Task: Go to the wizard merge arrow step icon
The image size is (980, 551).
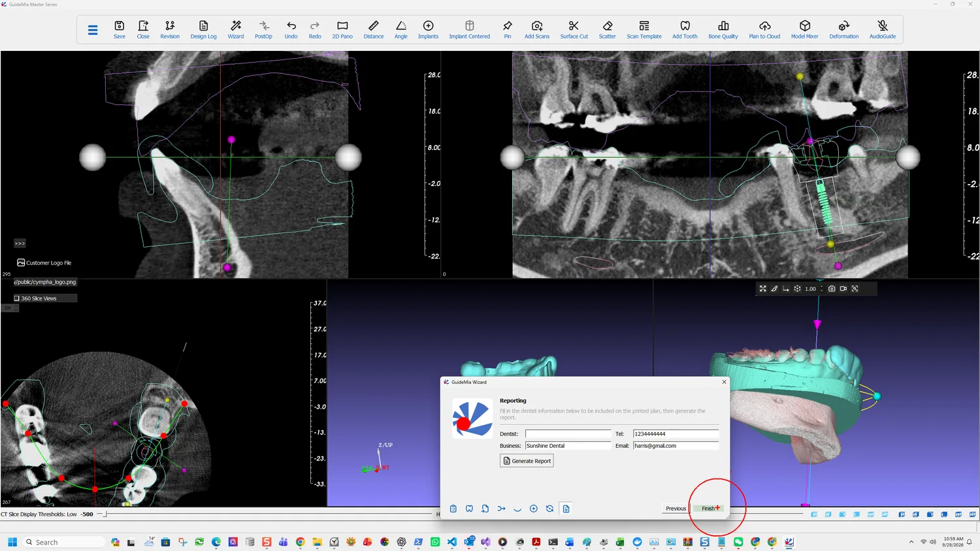Action: point(501,509)
